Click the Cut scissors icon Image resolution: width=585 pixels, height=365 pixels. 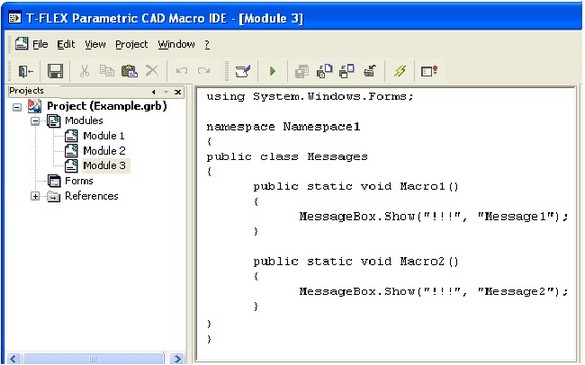(84, 71)
